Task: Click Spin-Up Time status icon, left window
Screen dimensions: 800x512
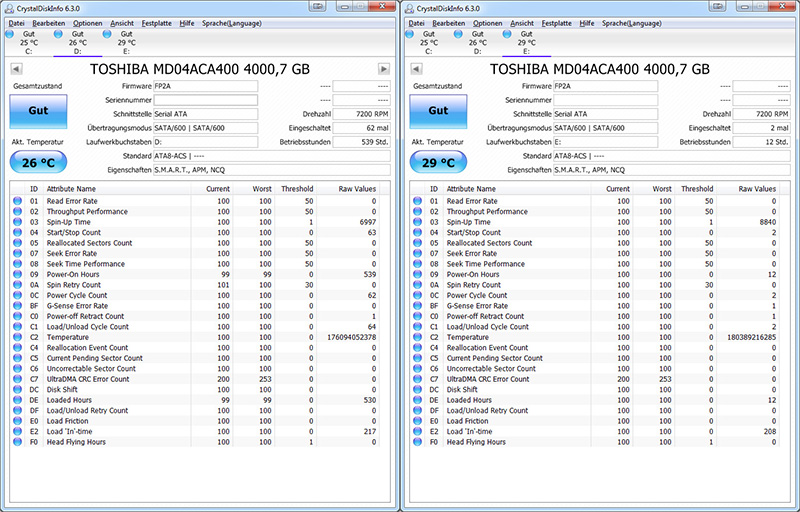Action: (18, 222)
